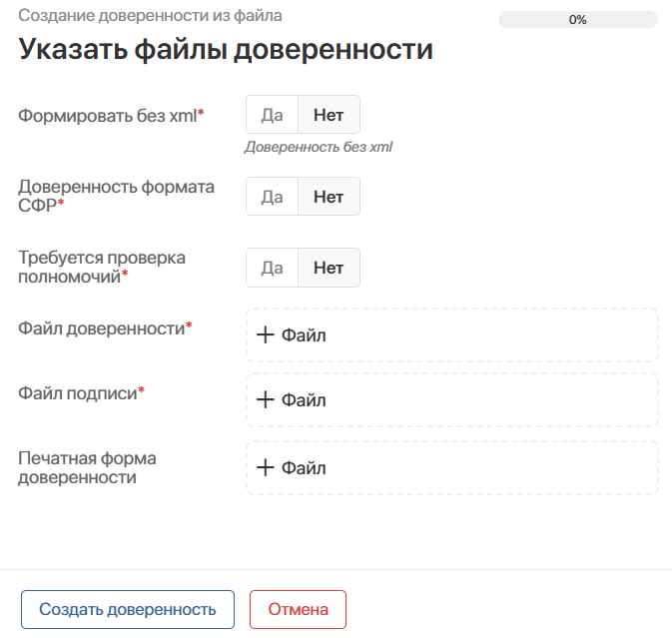This screenshot has height=638, width=672.
Task: Enable Да for Доверенность формата СФР
Action: pos(272,197)
